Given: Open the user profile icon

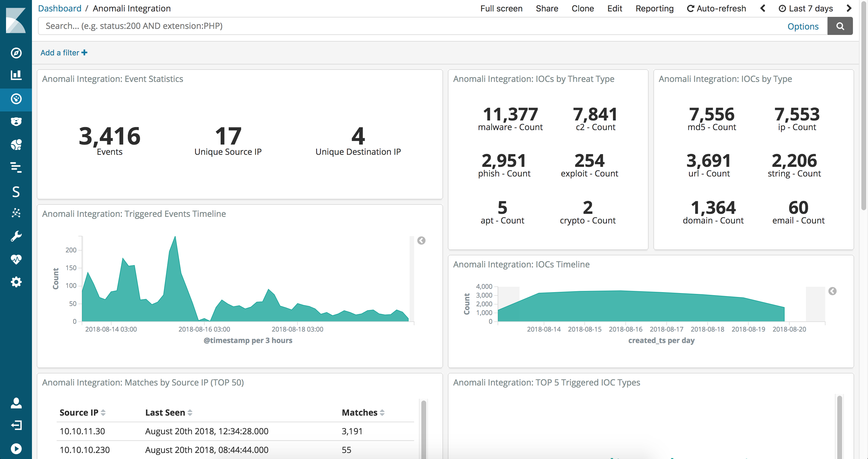Looking at the screenshot, I should pyautogui.click(x=16, y=403).
